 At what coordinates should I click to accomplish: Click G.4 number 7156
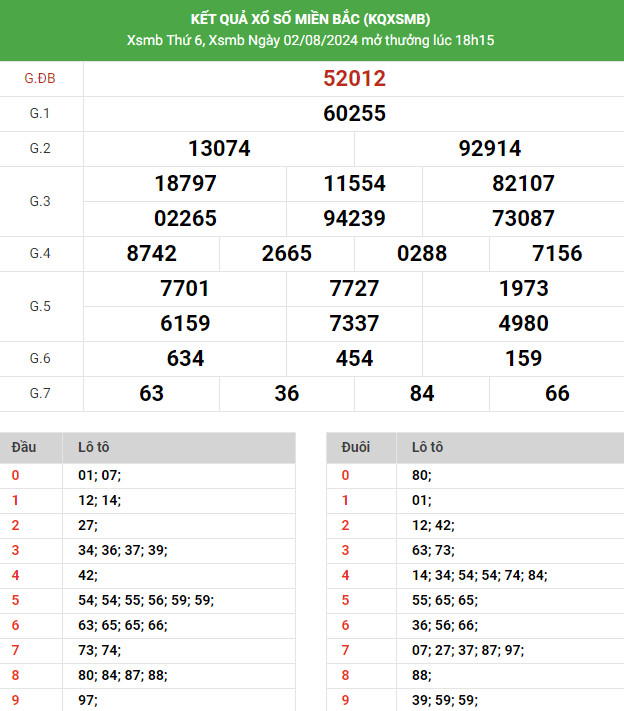[557, 253]
